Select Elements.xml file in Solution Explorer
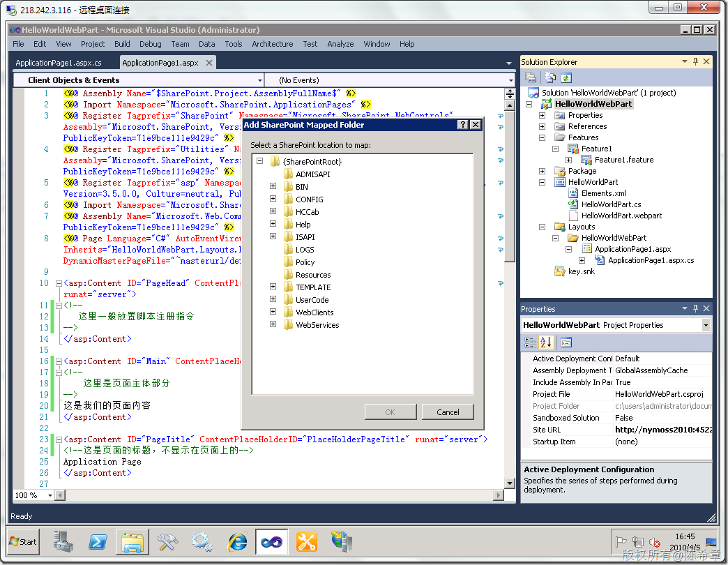Image resolution: width=728 pixels, height=565 pixels. [604, 193]
